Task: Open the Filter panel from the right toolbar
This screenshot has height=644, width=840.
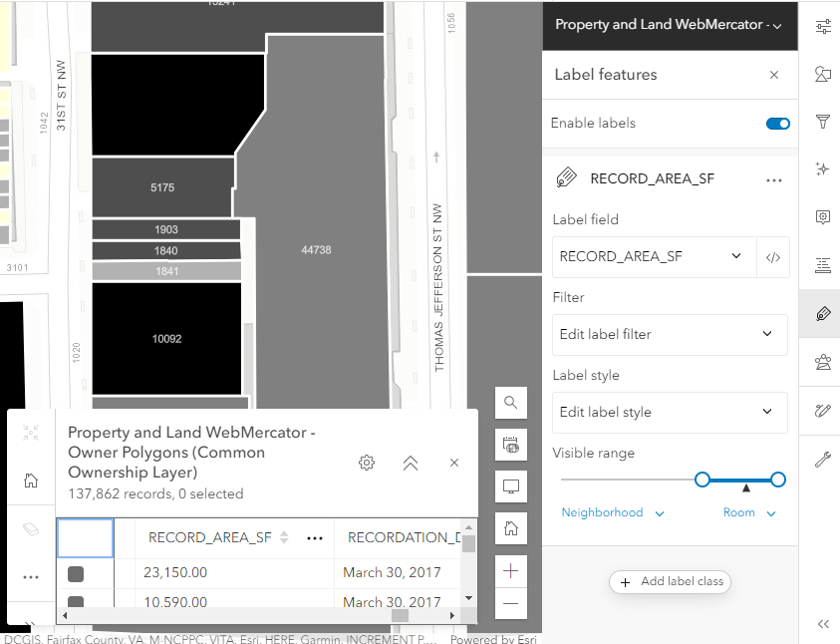Action: 822,122
